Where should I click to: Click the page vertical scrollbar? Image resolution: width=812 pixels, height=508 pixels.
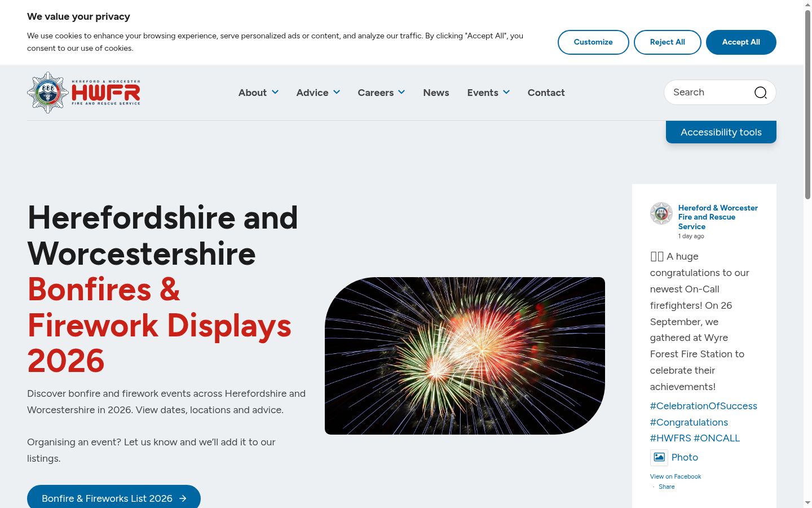(x=807, y=254)
